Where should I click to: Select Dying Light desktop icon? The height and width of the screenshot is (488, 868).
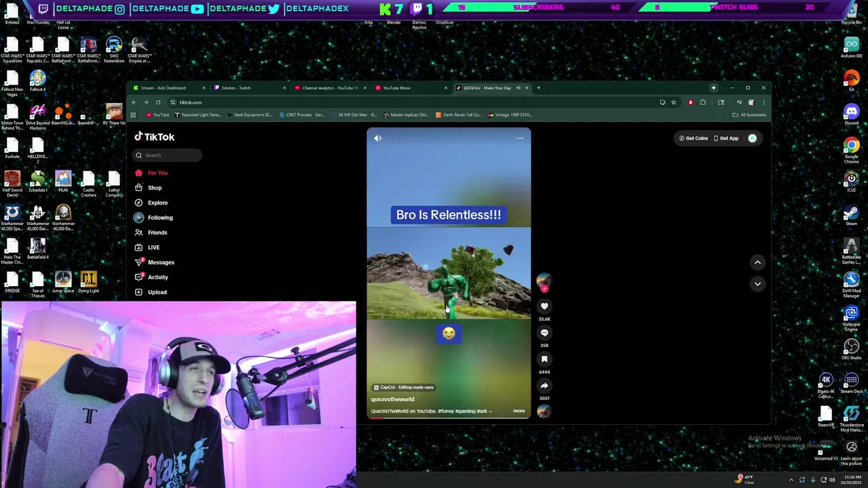(88, 283)
